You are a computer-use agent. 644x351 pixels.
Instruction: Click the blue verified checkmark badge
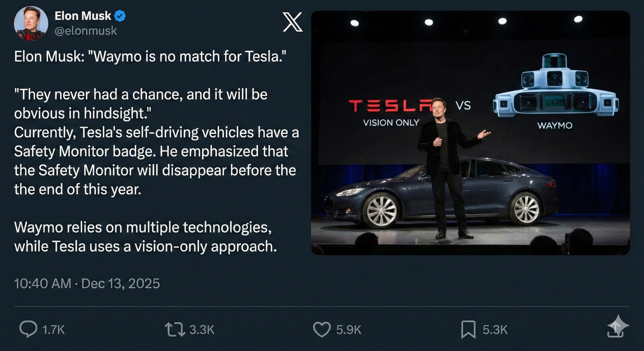120,16
